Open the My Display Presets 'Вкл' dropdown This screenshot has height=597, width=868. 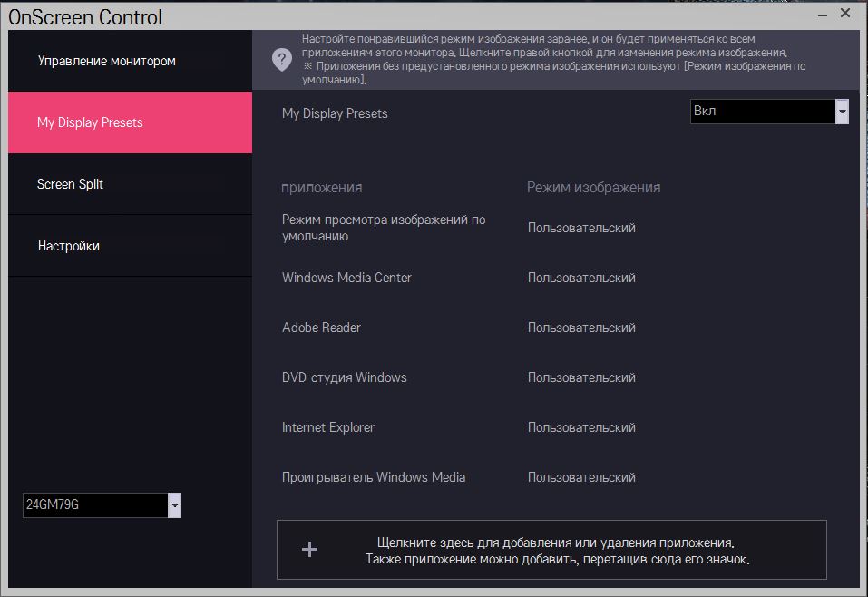(842, 112)
